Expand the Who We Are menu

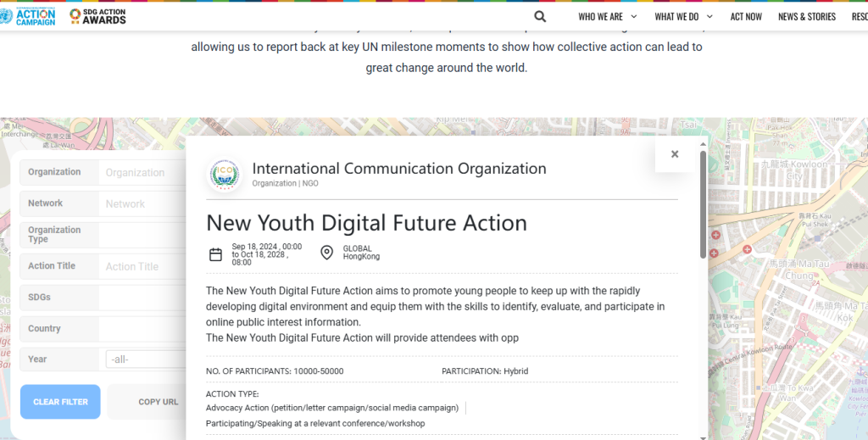click(606, 16)
